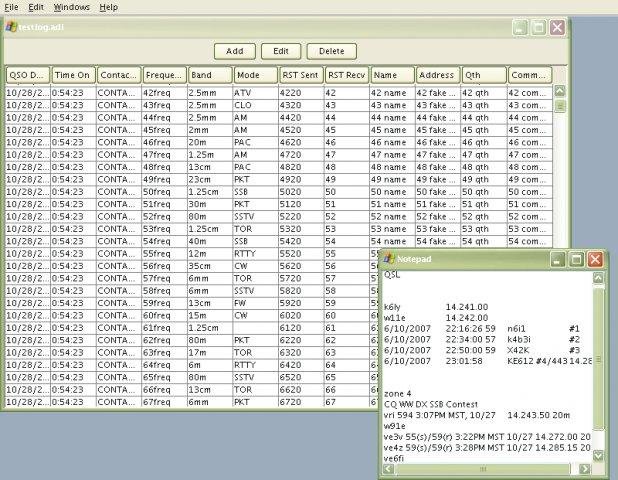Click the Name column header

(x=393, y=75)
